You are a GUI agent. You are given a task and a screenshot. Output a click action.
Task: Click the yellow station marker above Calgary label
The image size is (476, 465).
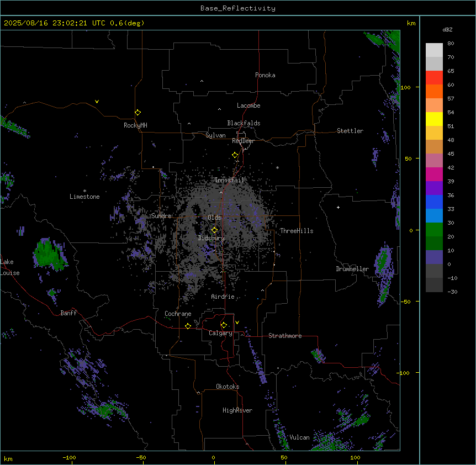224,325
